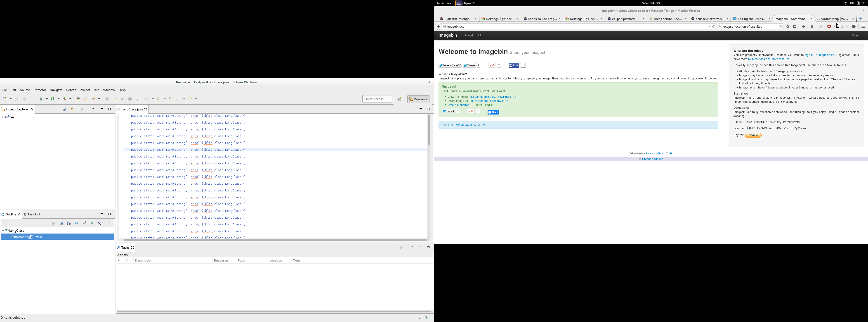Click the 'Create a shorter URL' link
This screenshot has height=322, width=868.
(x=461, y=105)
